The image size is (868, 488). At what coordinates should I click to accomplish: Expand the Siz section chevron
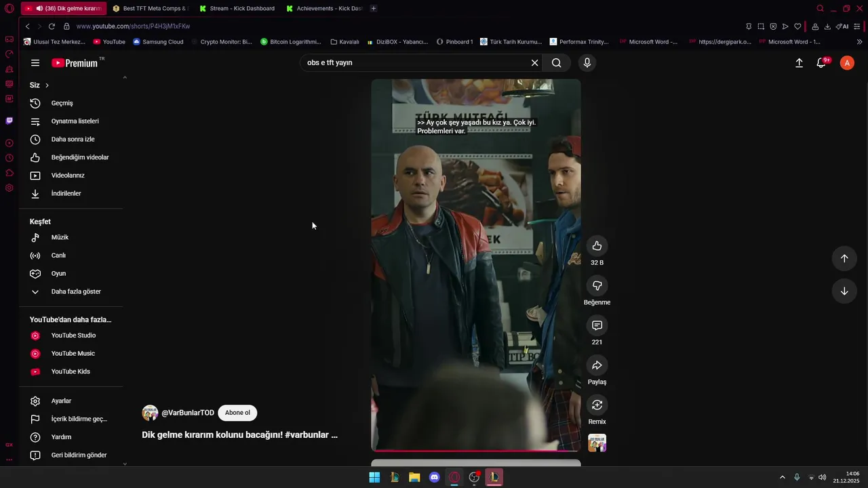tap(47, 85)
